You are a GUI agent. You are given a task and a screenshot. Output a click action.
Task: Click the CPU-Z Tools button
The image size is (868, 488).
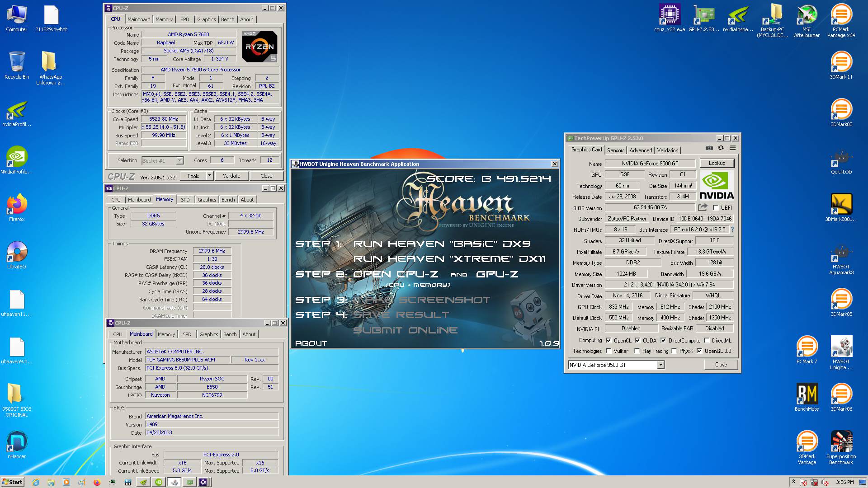coord(193,176)
